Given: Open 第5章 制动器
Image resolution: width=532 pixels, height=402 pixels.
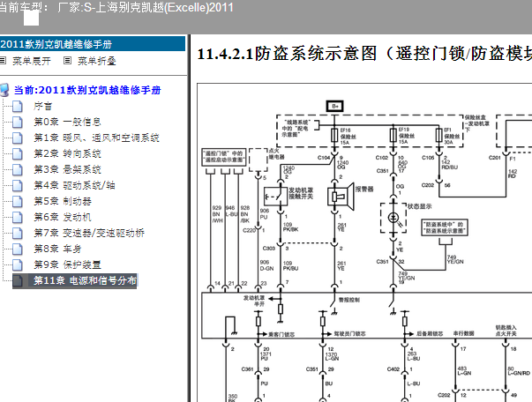Looking at the screenshot, I should (63, 201).
